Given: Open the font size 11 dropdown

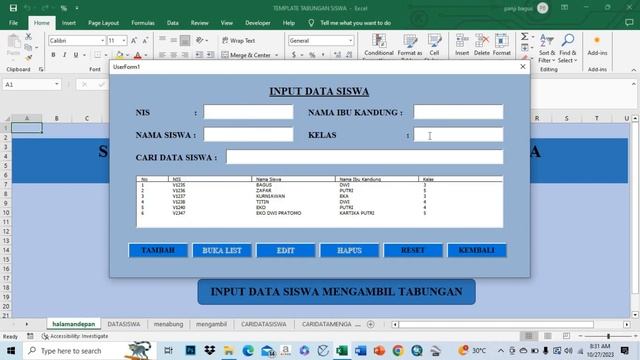Looking at the screenshot, I should (x=124, y=40).
